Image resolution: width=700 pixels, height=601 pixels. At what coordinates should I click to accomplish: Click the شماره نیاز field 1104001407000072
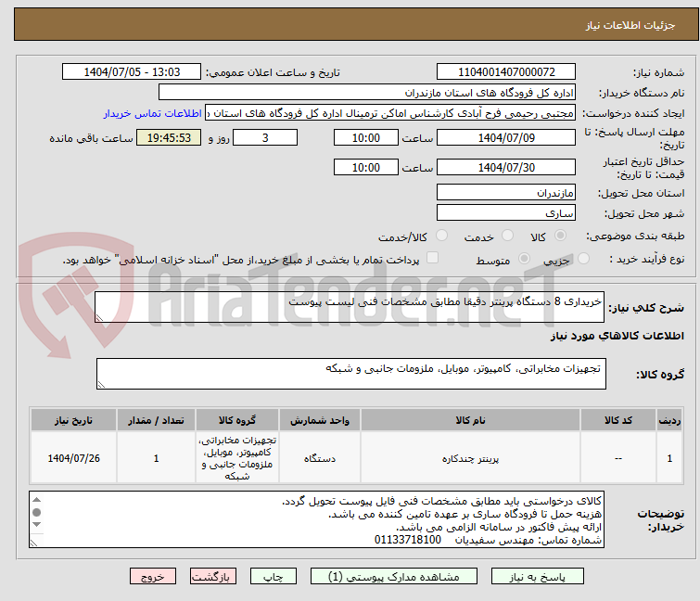(x=506, y=72)
